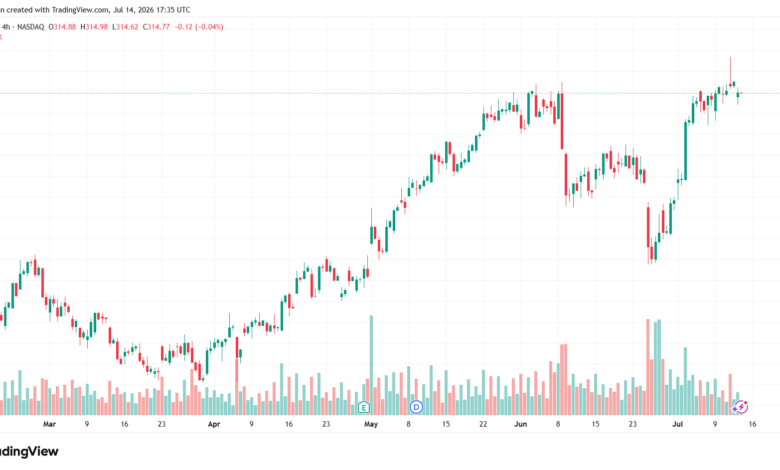
Task: Click the 4h interval label
Action: tap(5, 27)
